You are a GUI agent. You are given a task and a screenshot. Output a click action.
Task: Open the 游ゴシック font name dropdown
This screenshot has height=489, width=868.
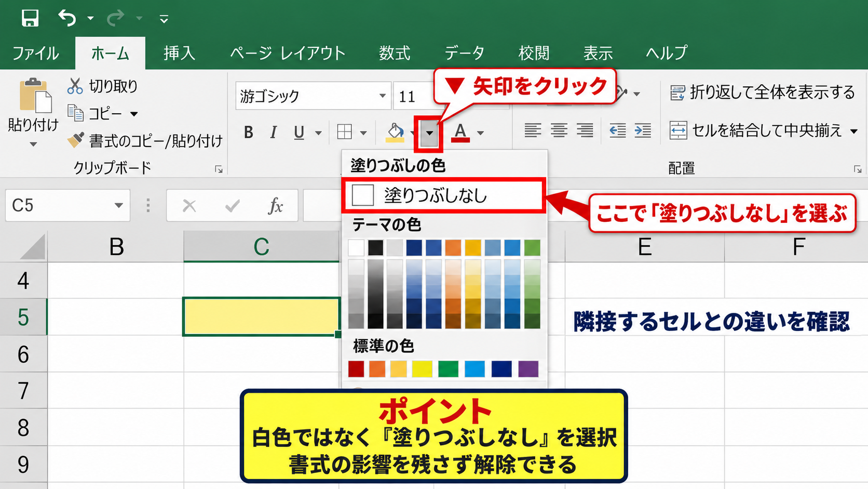click(x=382, y=96)
